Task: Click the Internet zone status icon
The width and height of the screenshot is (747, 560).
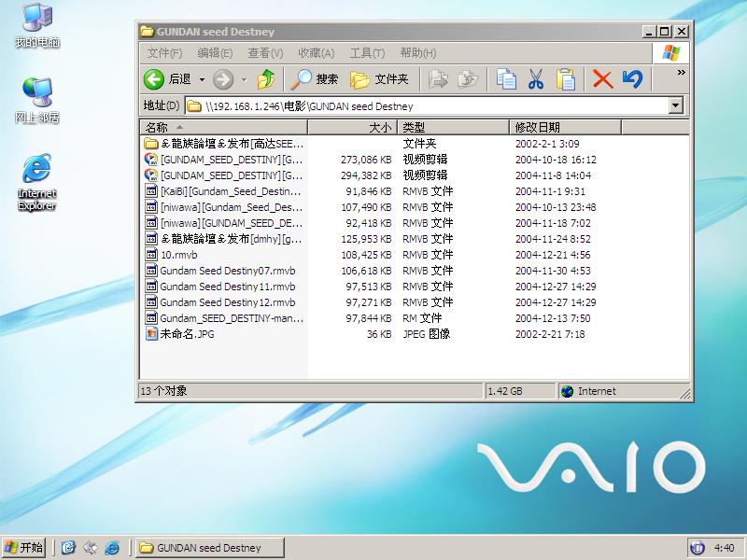Action: tap(567, 391)
